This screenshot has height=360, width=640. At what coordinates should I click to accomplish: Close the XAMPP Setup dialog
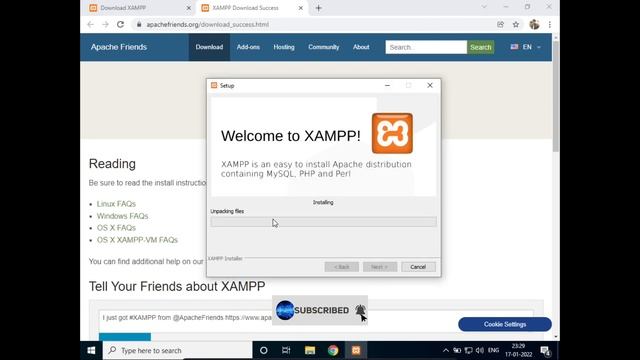430,85
